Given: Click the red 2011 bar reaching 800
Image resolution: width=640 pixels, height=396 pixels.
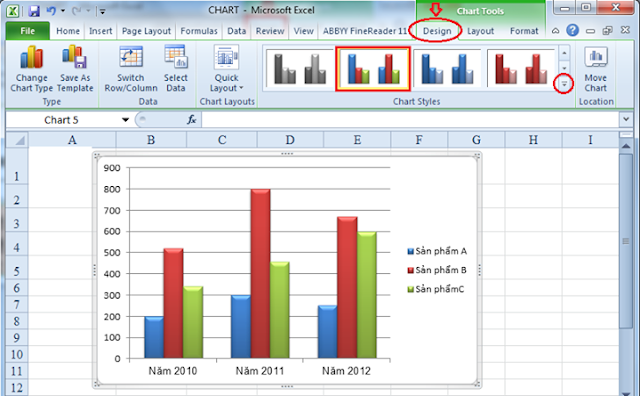Looking at the screenshot, I should click(x=260, y=274).
